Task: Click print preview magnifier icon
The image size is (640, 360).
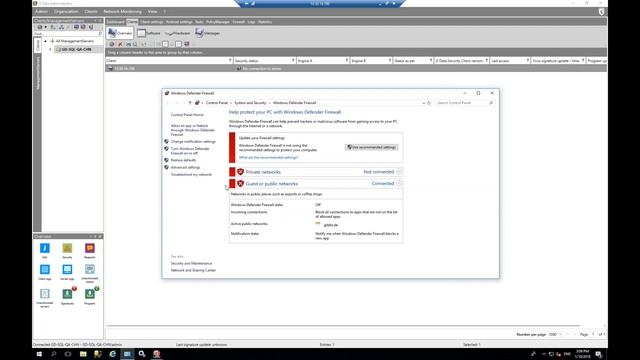Action: (135, 44)
